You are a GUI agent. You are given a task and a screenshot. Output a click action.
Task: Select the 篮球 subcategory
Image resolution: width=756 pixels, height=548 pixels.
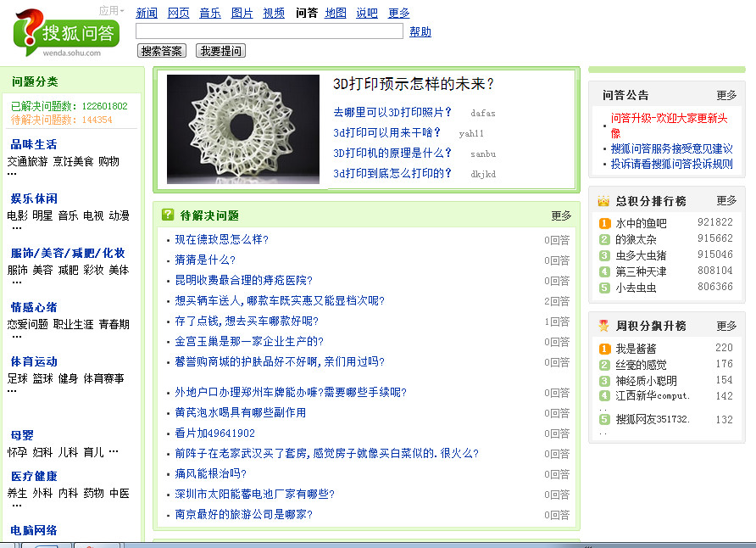(43, 378)
